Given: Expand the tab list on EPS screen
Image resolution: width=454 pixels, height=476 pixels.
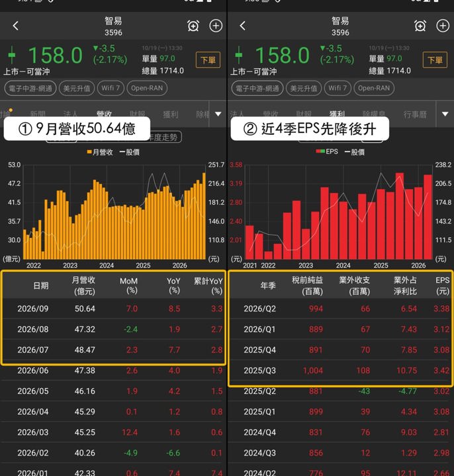Looking at the screenshot, I should [x=445, y=114].
